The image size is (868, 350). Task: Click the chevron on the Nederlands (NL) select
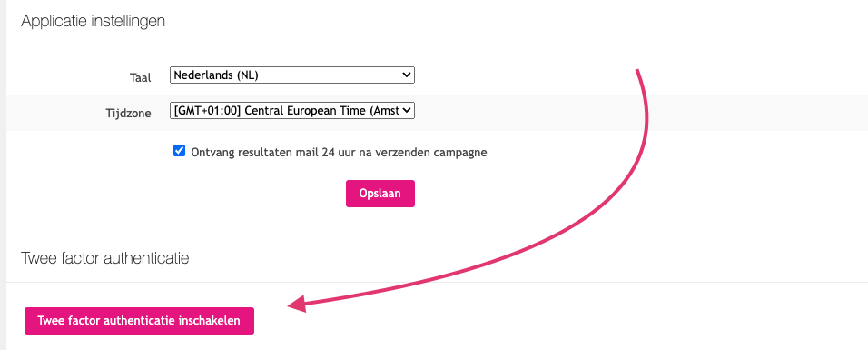(407, 75)
